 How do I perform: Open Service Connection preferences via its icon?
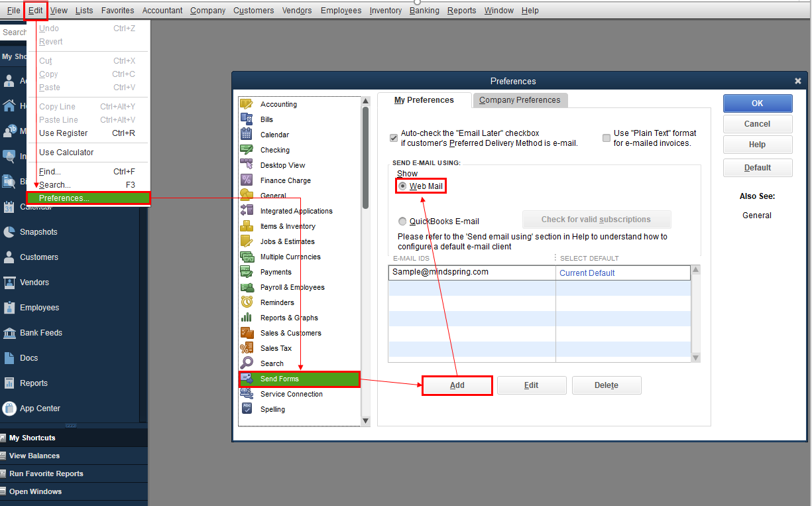pos(247,394)
